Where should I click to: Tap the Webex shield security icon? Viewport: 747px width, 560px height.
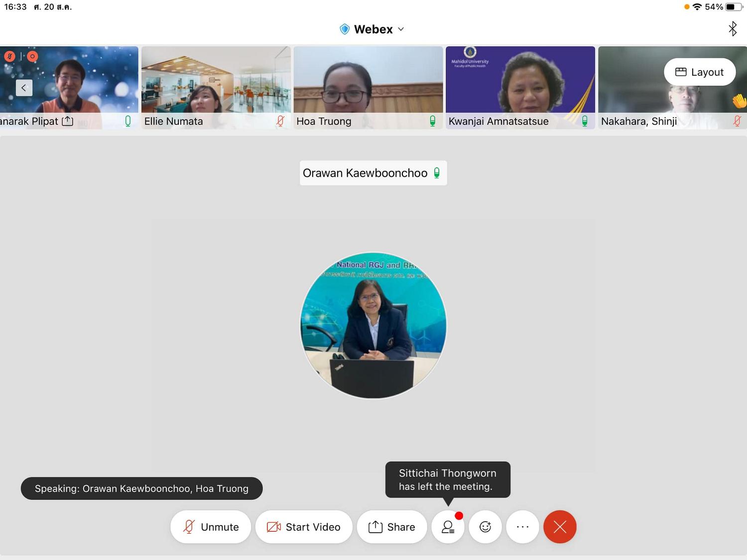344,29
